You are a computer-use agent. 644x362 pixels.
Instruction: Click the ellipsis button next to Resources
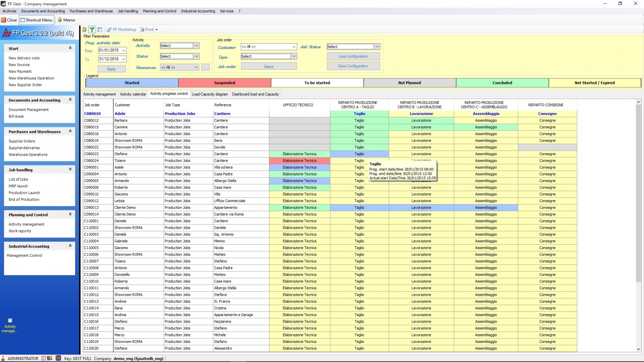(205, 67)
